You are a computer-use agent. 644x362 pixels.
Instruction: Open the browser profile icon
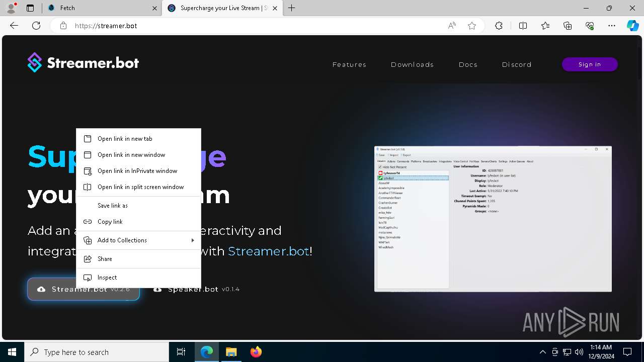tap(11, 8)
